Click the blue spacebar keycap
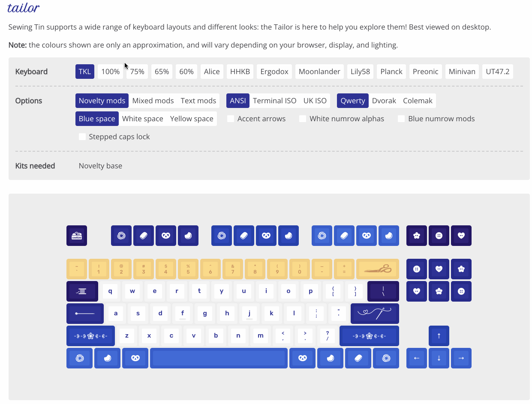This screenshot has height=404, width=532. pos(219,358)
